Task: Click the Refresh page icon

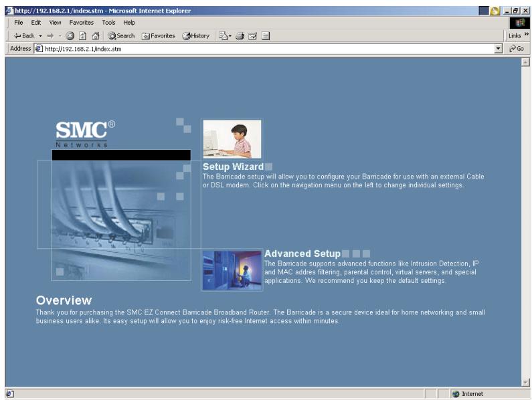Action: coord(82,35)
